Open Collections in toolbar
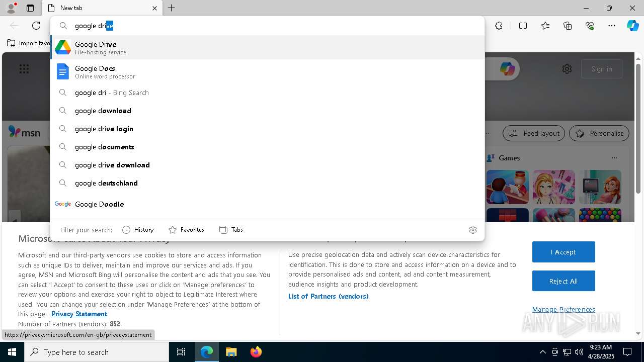644x362 pixels. tap(568, 26)
